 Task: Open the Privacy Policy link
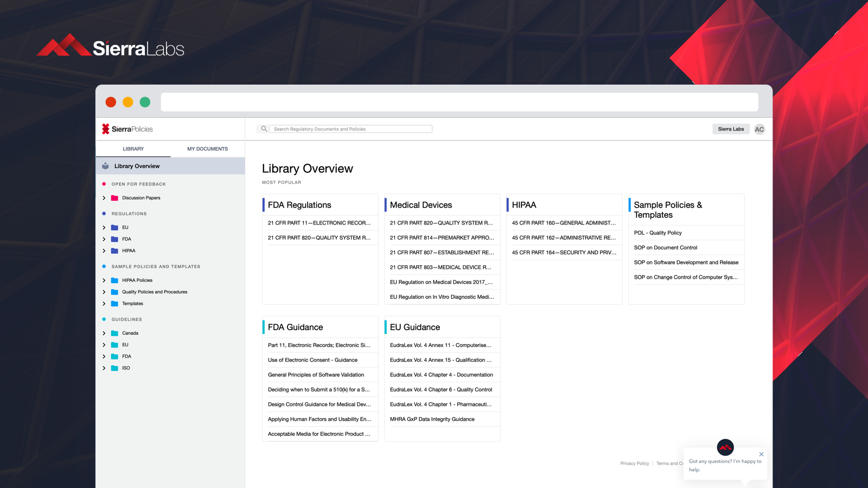(634, 464)
